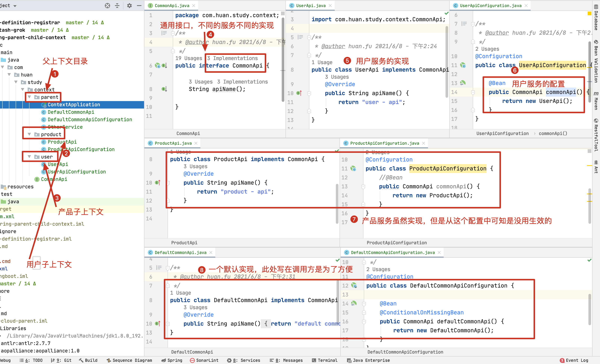The image size is (600, 364).
Task: Collapse the parent package folder
Action: pos(29,97)
